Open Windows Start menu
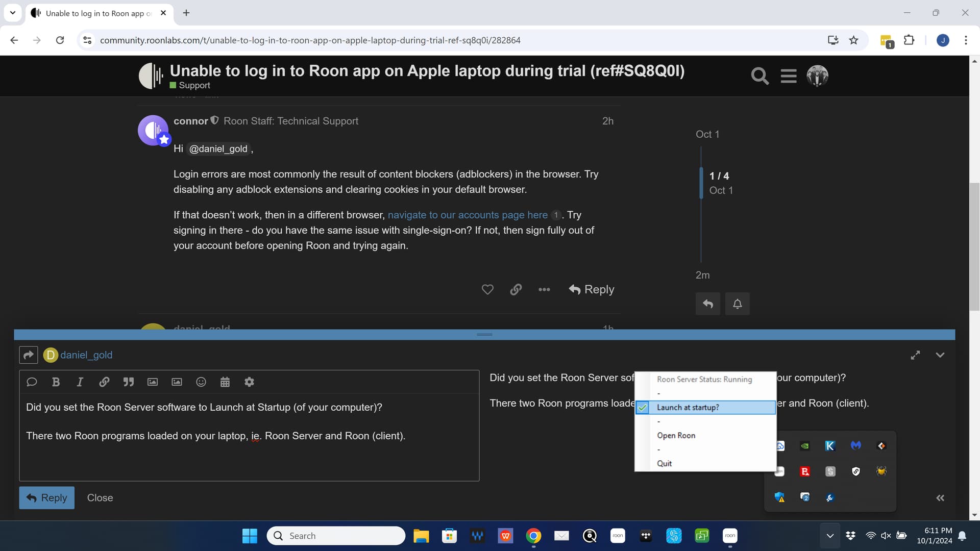The width and height of the screenshot is (980, 551). (x=250, y=536)
